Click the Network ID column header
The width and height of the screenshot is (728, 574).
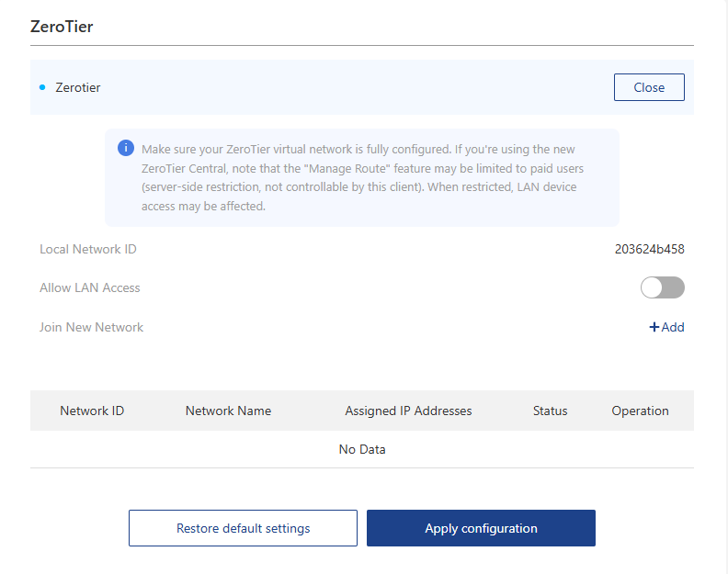pos(92,411)
